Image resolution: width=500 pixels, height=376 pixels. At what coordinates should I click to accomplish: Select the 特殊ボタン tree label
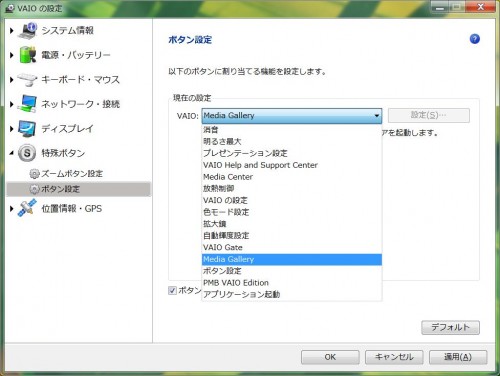(63, 153)
